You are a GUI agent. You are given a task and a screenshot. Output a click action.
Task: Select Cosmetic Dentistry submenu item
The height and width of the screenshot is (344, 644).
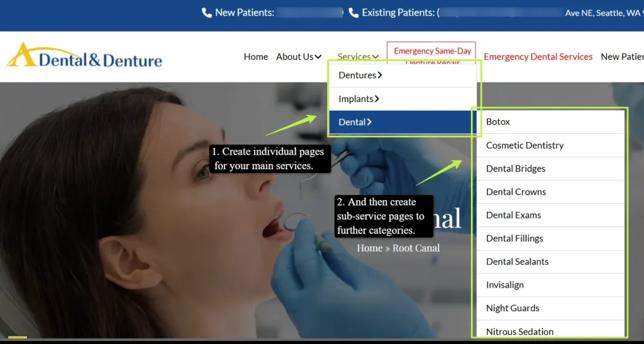(550, 145)
